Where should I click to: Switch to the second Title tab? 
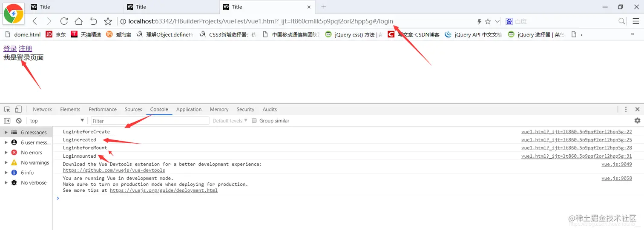point(171,7)
